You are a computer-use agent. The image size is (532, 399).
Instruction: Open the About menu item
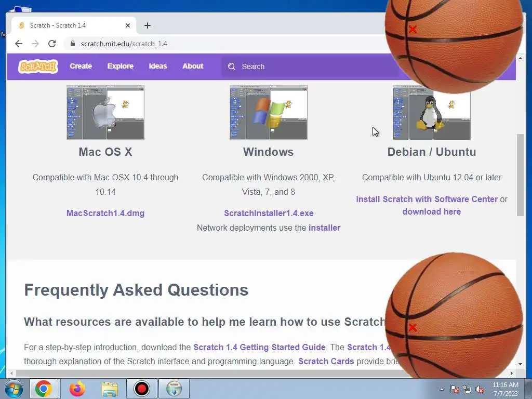193,66
